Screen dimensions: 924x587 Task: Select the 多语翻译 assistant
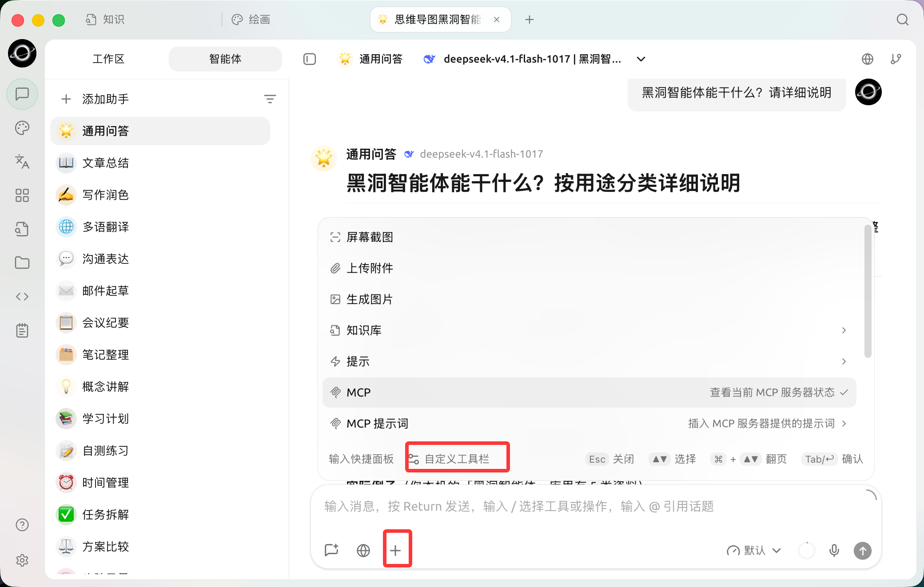[x=160, y=227]
